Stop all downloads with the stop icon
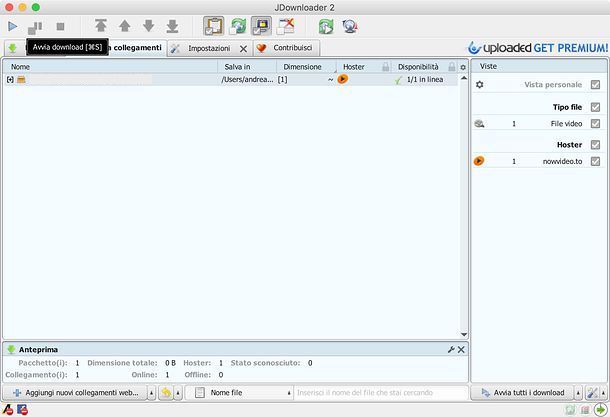Viewport: 610px width, 417px height. (60, 26)
